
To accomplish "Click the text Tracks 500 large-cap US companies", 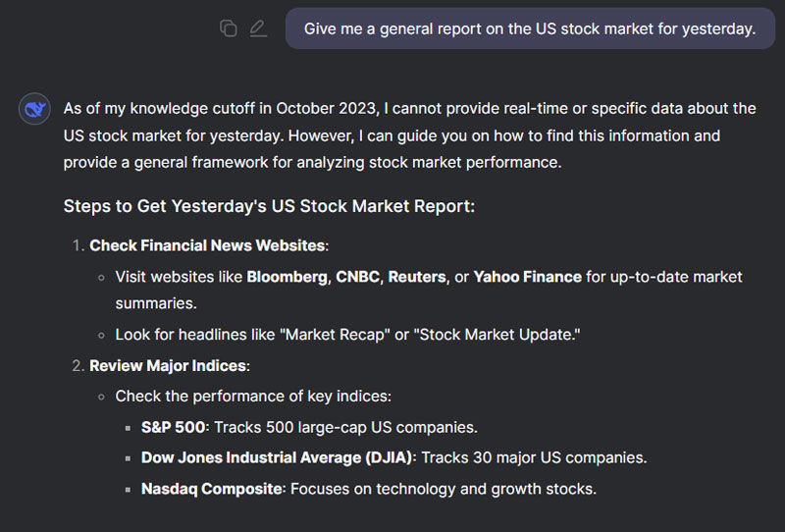I will [345, 427].
